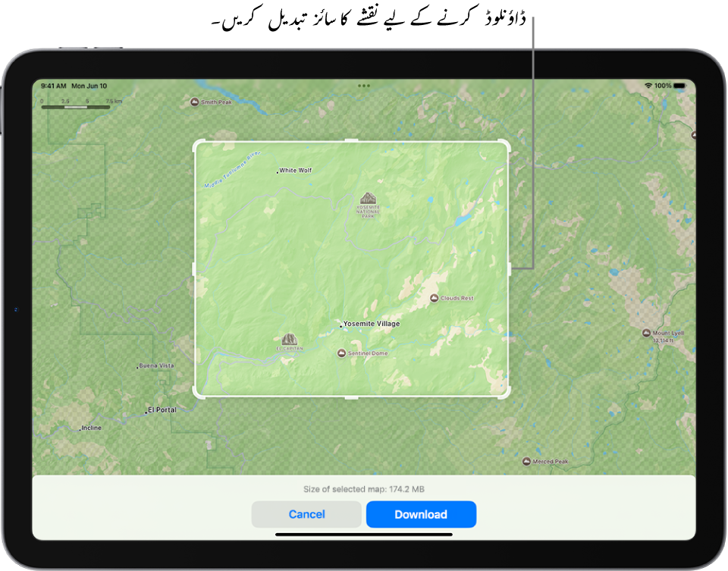Click the left edge selection handle
This screenshot has height=571, width=728.
click(x=193, y=268)
